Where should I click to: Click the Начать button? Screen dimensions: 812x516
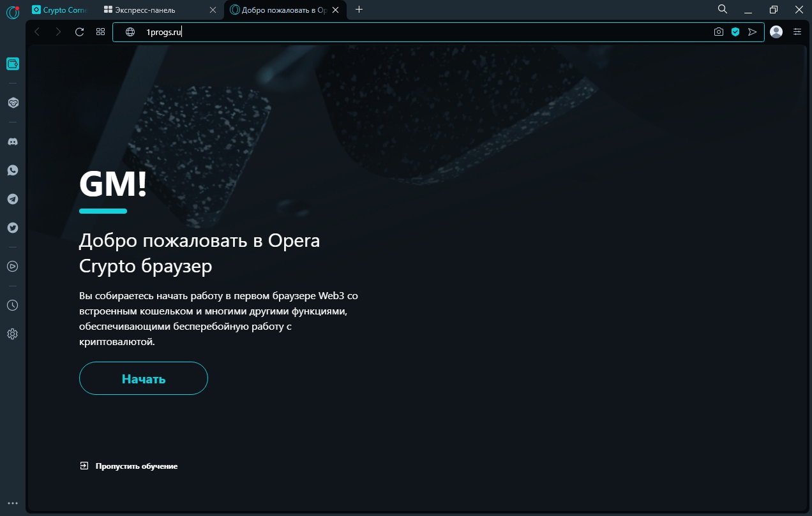coord(144,379)
